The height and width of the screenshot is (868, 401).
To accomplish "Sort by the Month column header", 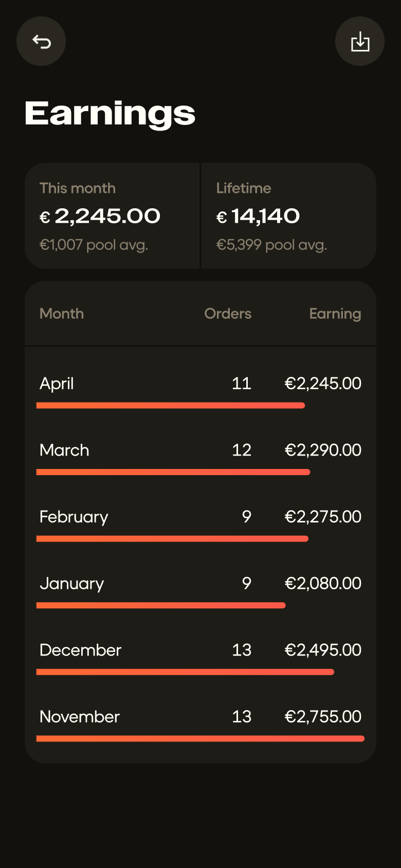I will (62, 314).
